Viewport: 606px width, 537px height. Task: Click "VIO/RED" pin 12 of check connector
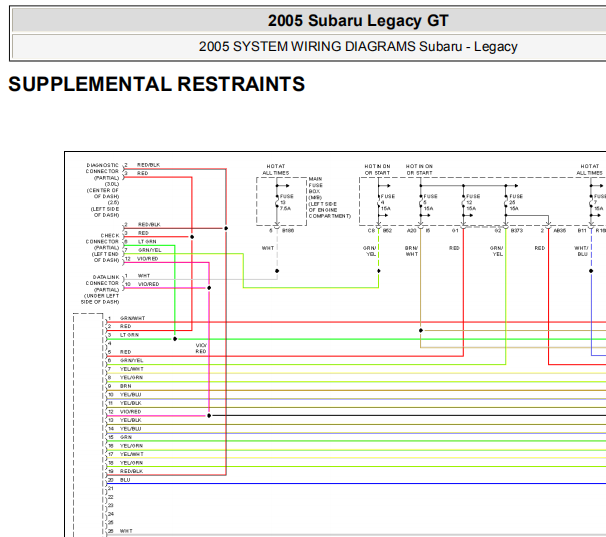(x=148, y=259)
